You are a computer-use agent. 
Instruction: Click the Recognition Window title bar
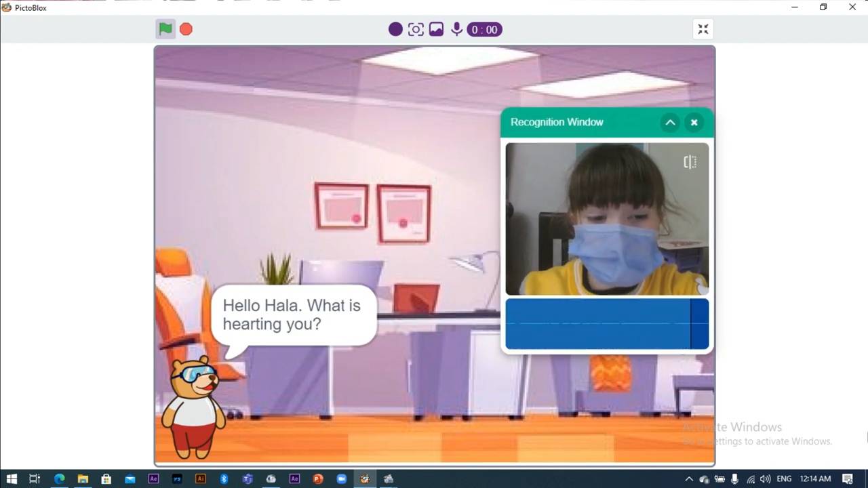click(583, 122)
